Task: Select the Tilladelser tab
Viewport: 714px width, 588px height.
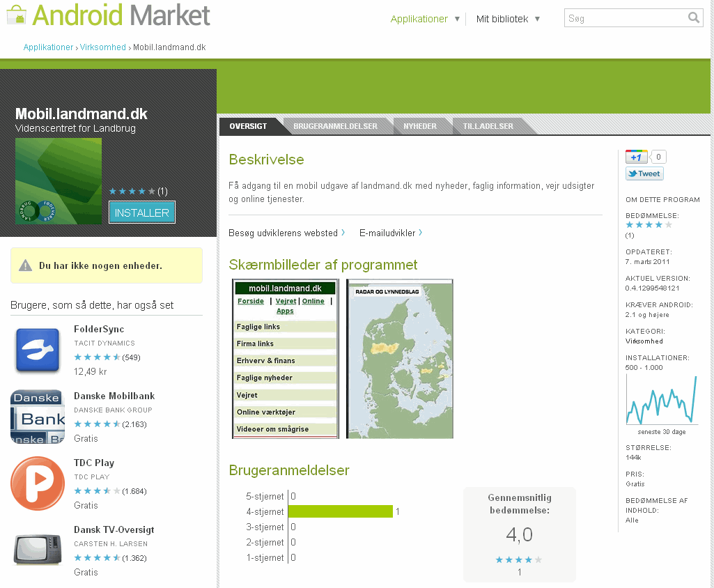Action: click(488, 126)
